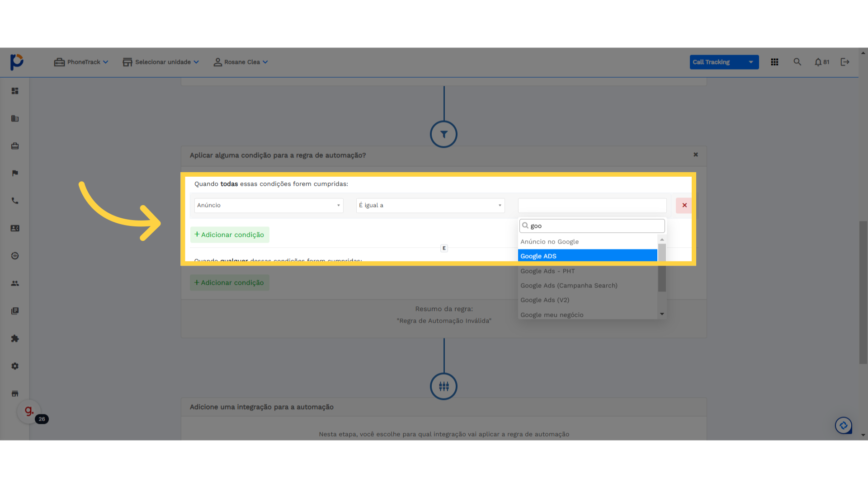Viewport: 868px width, 488px height.
Task: Open the settings gear icon in sidebar
Action: (x=15, y=366)
